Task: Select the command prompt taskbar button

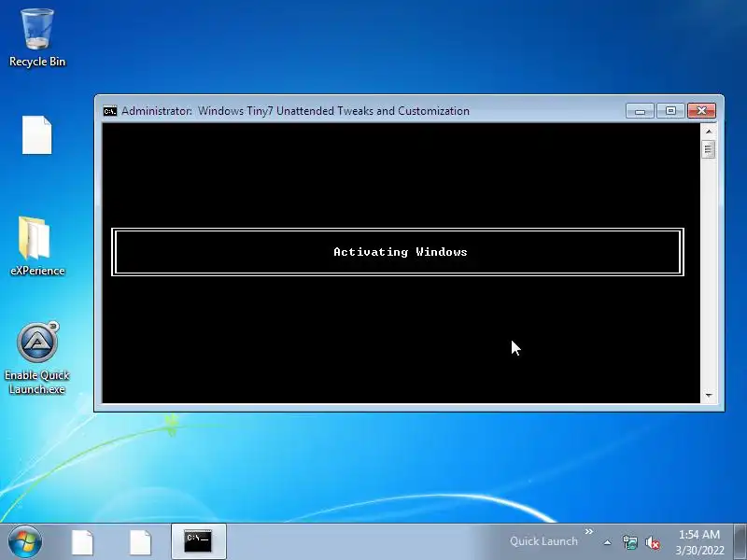Action: pos(198,541)
